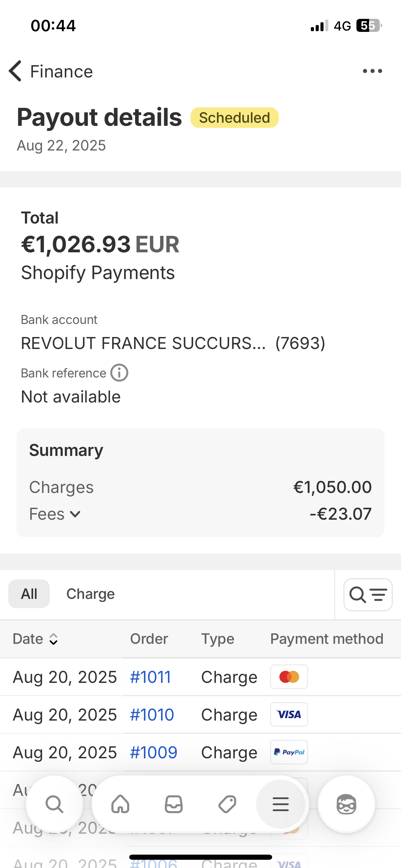Switch to the Charge tab

[x=90, y=594]
